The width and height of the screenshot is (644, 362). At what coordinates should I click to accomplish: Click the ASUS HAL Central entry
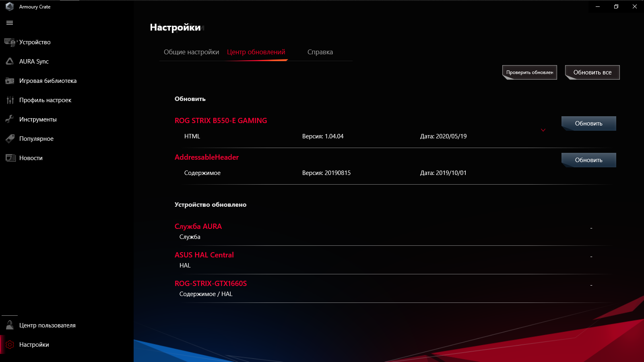point(204,255)
